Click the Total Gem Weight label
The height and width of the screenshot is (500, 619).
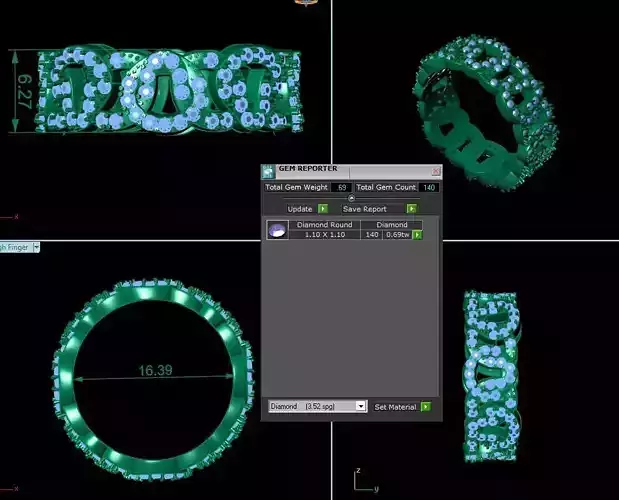click(296, 187)
